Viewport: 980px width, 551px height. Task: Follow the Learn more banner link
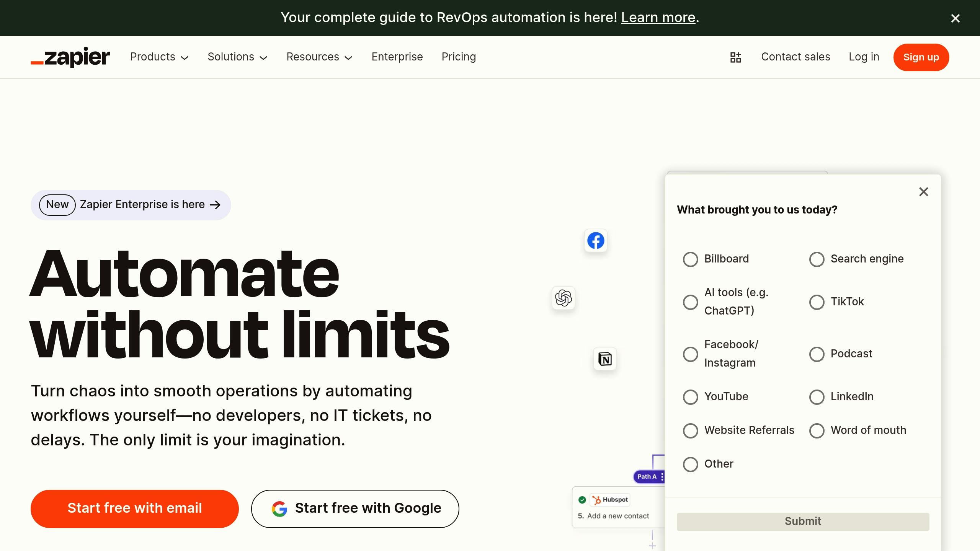pyautogui.click(x=658, y=18)
